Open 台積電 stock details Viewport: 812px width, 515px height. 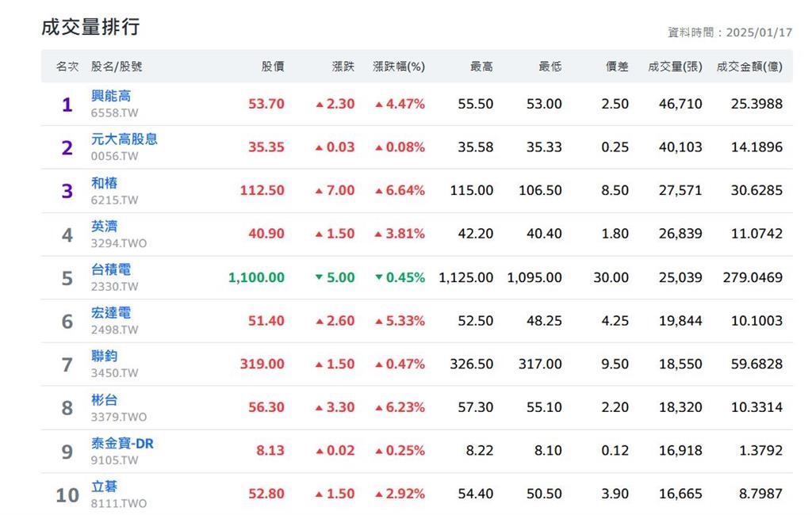click(x=111, y=270)
